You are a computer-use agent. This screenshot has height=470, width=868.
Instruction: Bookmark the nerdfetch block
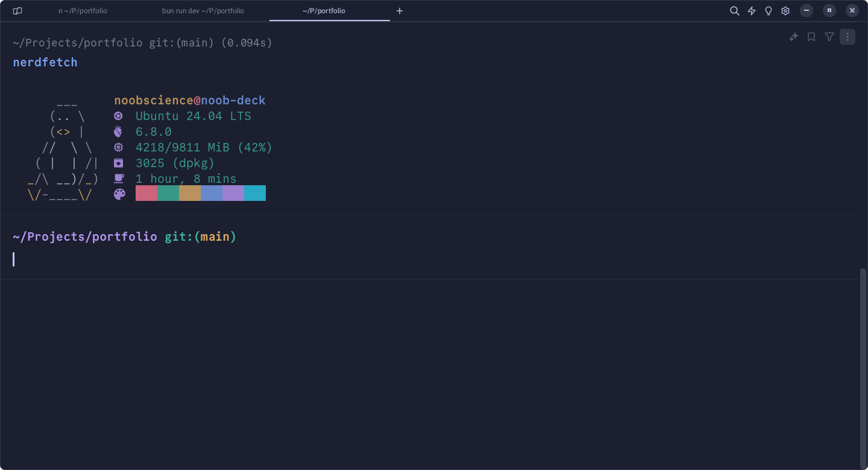811,37
